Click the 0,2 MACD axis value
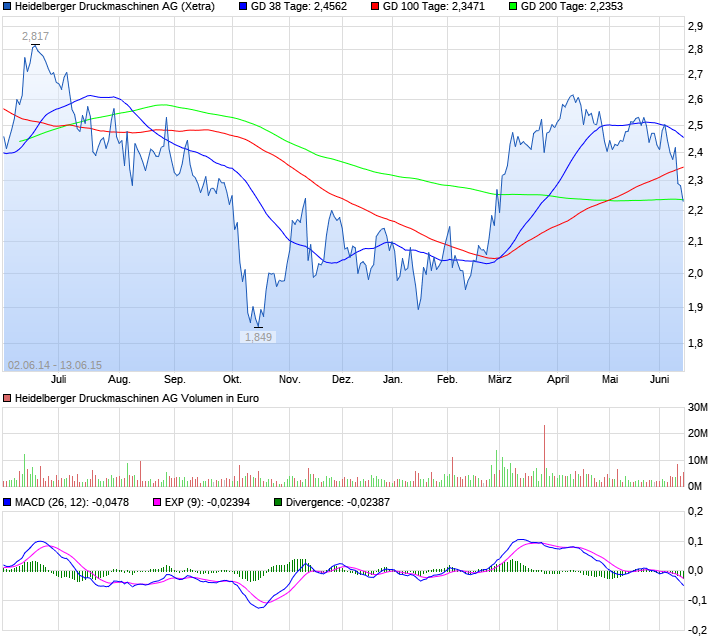Viewport: 726px width, 640px height. click(x=695, y=511)
